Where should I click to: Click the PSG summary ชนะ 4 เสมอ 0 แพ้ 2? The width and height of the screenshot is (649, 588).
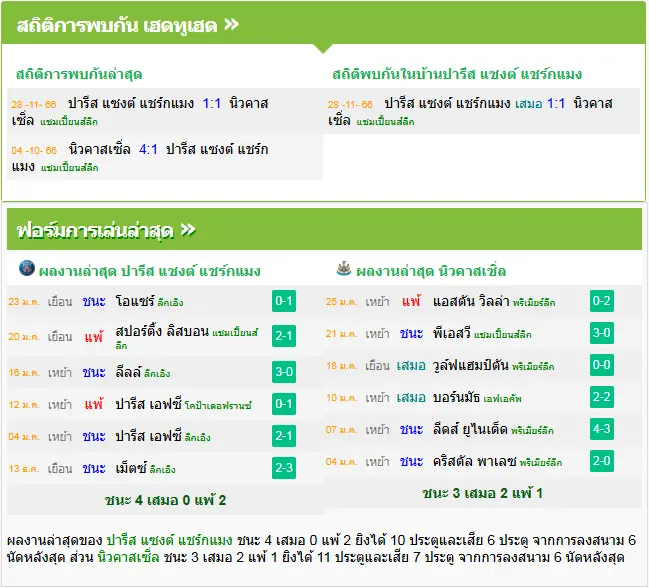pyautogui.click(x=165, y=500)
